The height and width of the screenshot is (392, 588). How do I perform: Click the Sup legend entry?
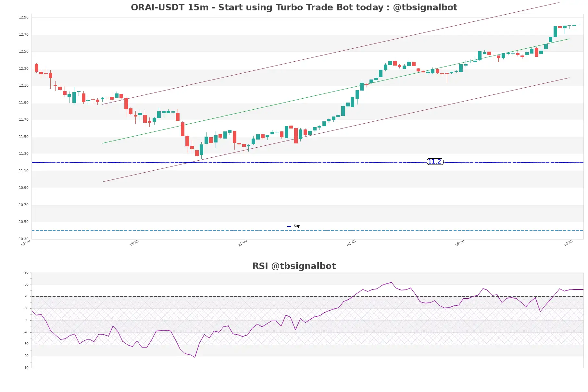click(x=294, y=226)
